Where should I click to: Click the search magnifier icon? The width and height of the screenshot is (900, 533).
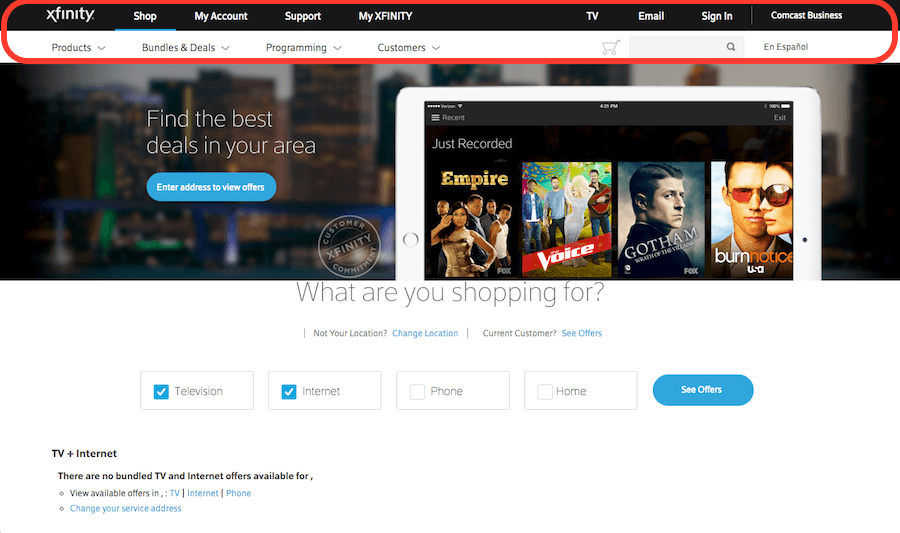731,47
